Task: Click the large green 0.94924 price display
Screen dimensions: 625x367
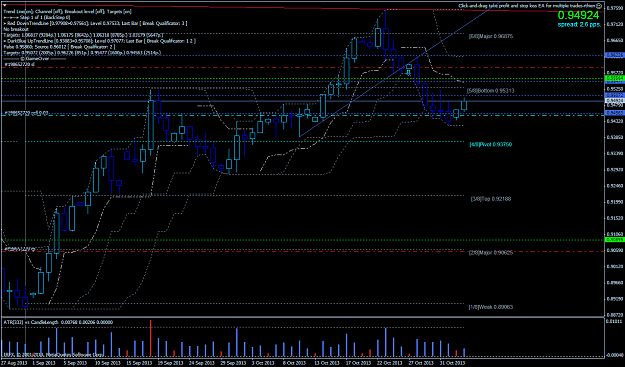Action: click(x=578, y=16)
